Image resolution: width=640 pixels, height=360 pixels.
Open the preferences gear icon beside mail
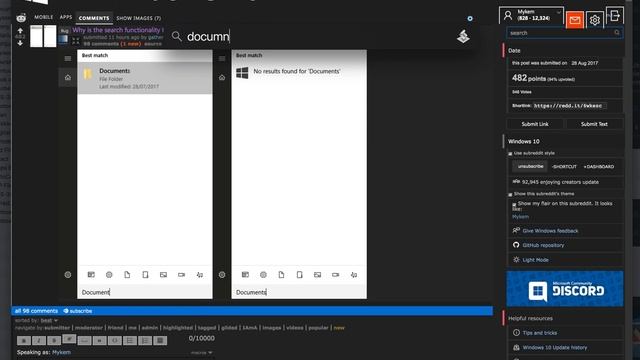(595, 20)
